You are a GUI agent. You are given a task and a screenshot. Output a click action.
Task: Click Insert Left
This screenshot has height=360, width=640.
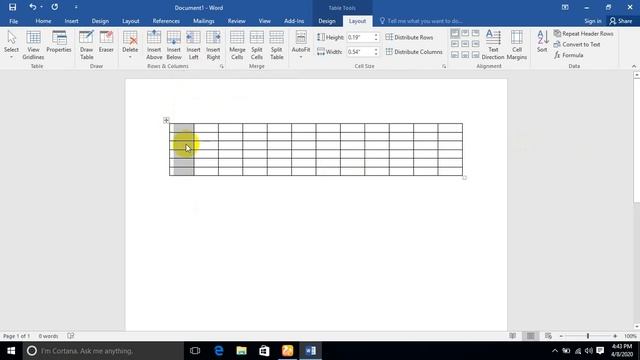point(193,44)
